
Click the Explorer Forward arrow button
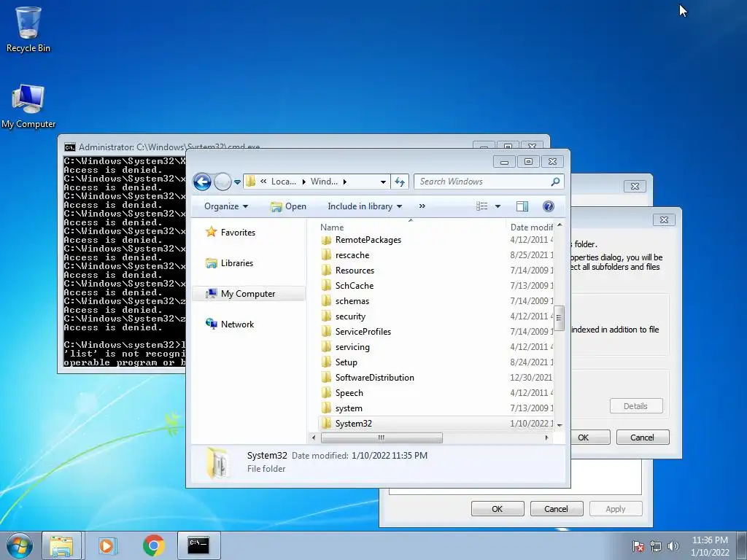click(222, 182)
